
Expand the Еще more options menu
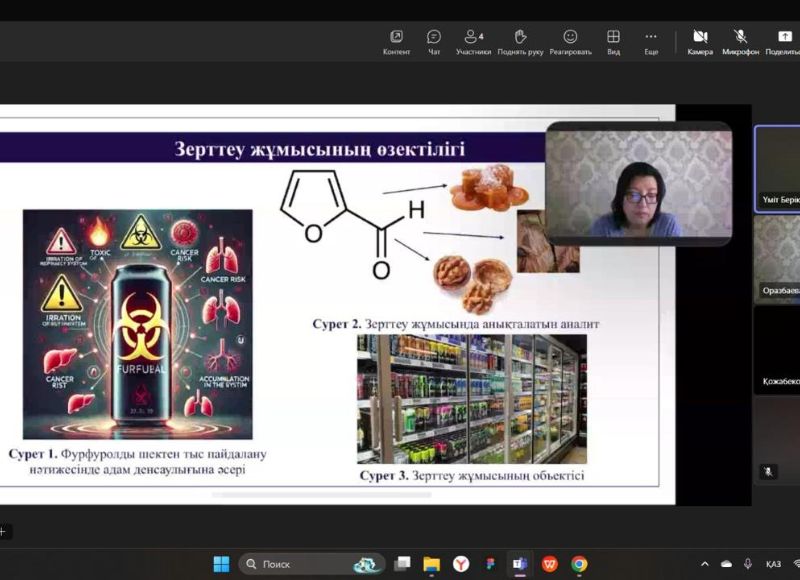click(x=651, y=41)
